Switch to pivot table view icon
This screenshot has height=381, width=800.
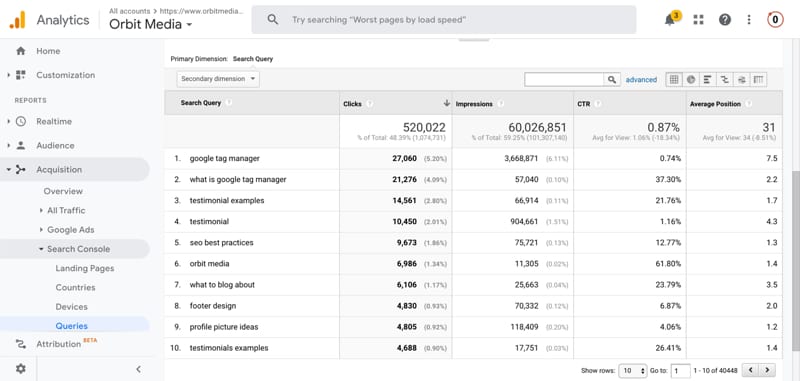click(x=759, y=80)
